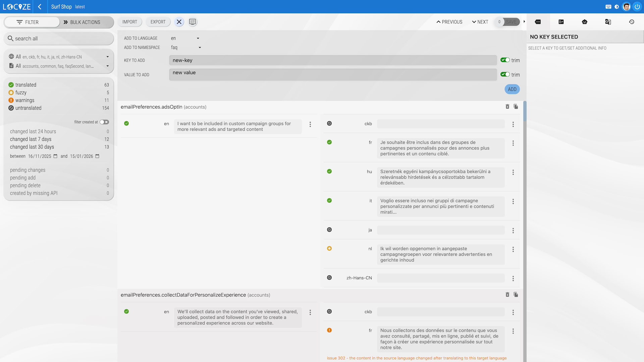The height and width of the screenshot is (362, 644).
Task: Click the presentation view icon next to Export
Action: click(x=193, y=22)
